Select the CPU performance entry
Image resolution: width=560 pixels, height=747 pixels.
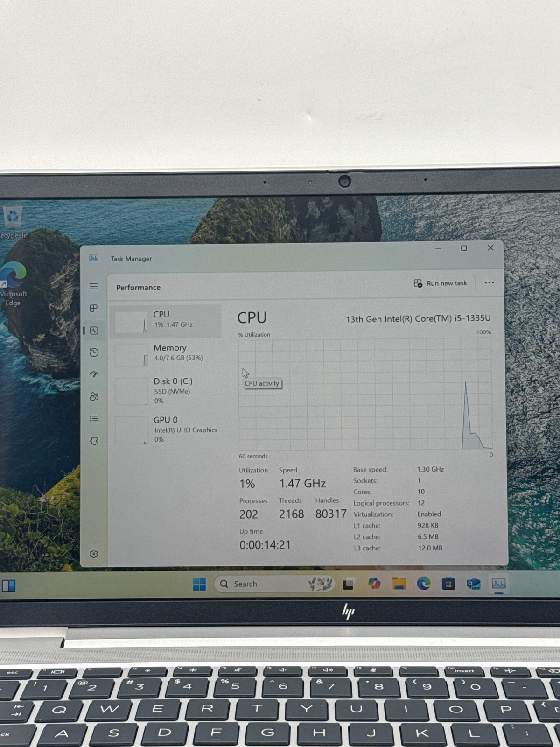(166, 321)
